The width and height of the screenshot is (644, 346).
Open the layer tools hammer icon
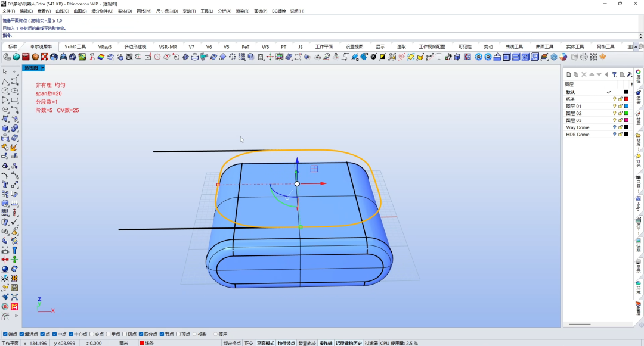coord(629,74)
